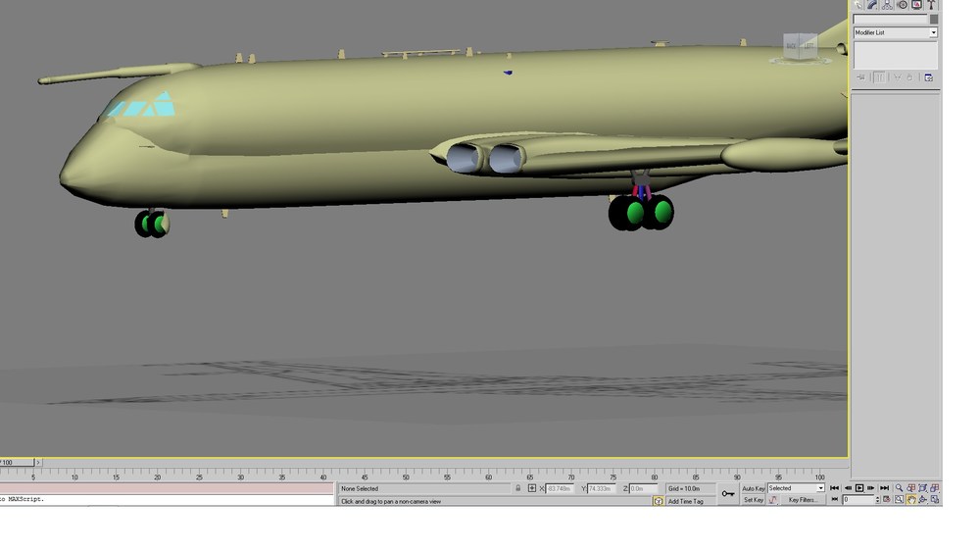
Task: Click Zoom Extents All icon
Action: (x=934, y=488)
